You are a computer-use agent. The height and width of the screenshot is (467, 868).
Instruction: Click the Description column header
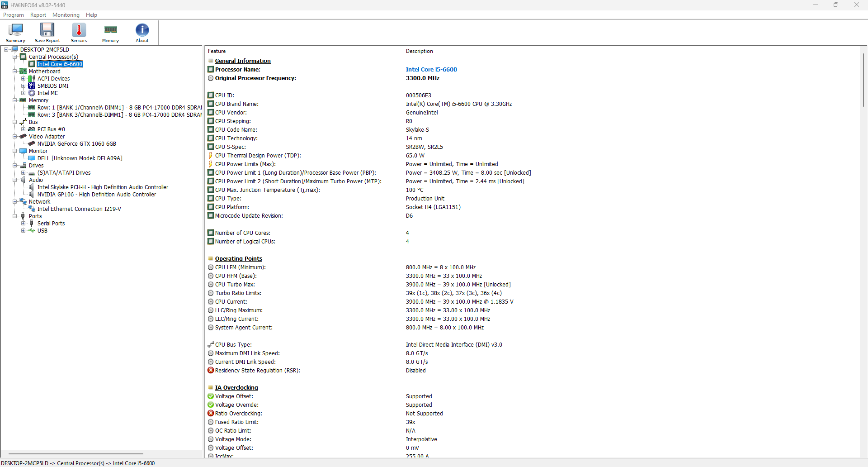coord(497,51)
